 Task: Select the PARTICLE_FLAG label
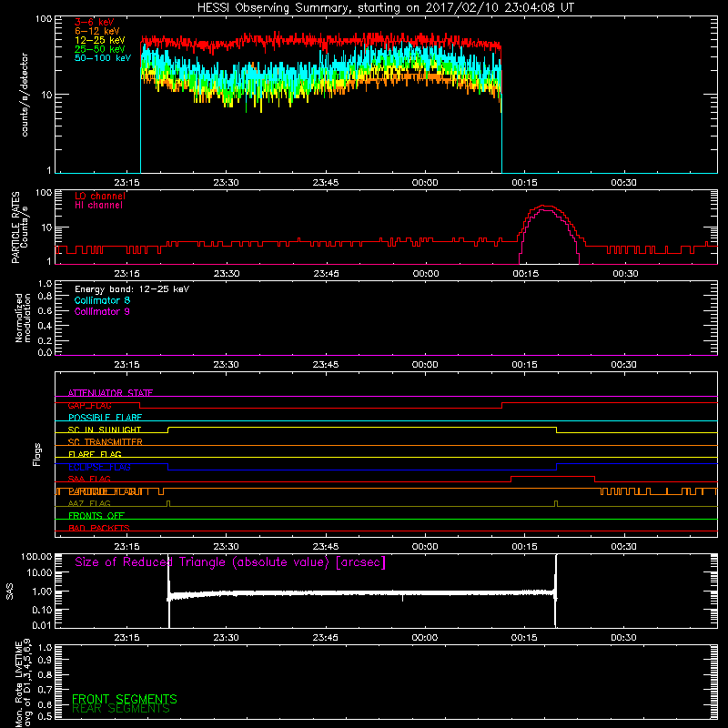[x=105, y=491]
